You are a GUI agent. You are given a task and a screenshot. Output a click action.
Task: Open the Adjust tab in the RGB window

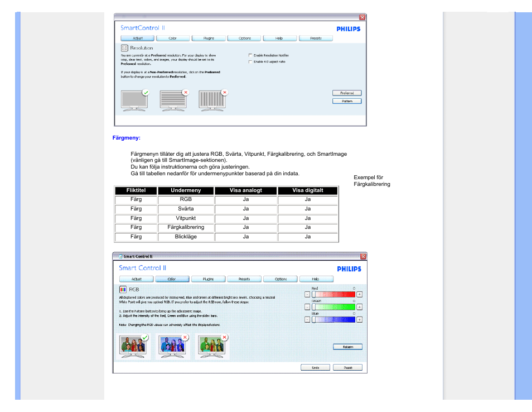click(137, 279)
